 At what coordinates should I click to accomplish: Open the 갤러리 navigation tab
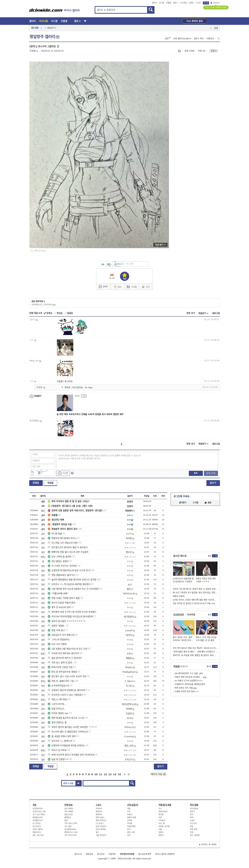coord(32,21)
